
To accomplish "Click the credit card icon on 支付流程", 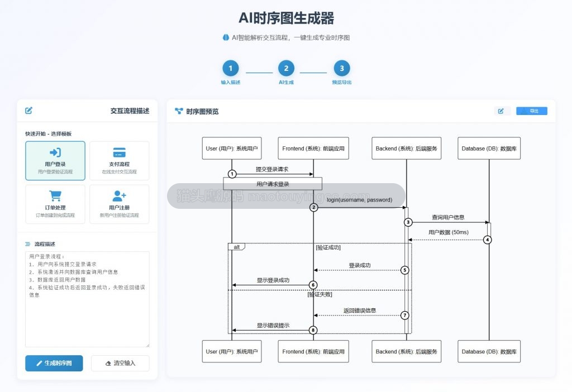I will tap(120, 152).
